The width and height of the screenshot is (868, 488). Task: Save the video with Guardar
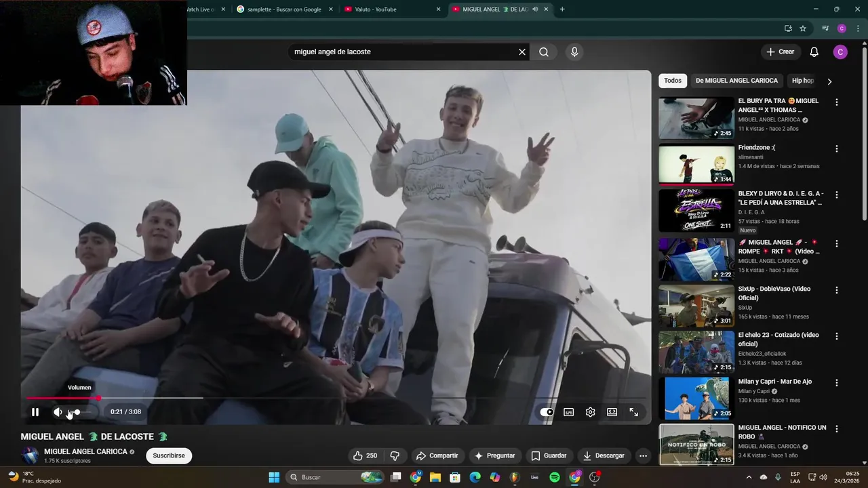[549, 455]
